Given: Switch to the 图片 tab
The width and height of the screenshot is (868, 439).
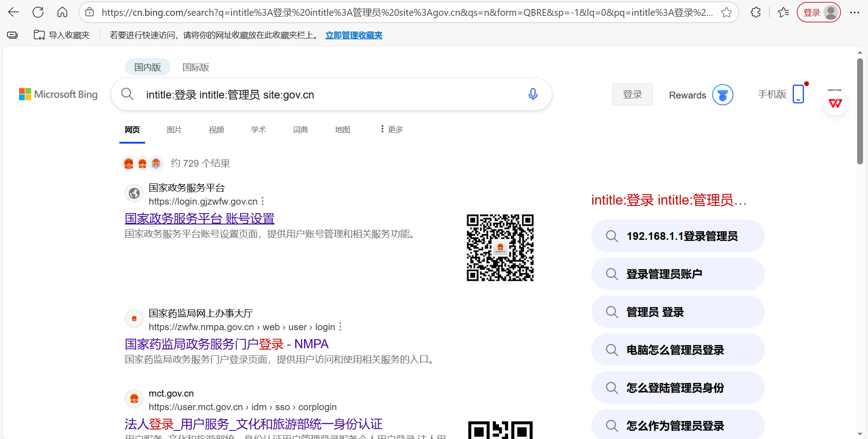Looking at the screenshot, I should (174, 130).
